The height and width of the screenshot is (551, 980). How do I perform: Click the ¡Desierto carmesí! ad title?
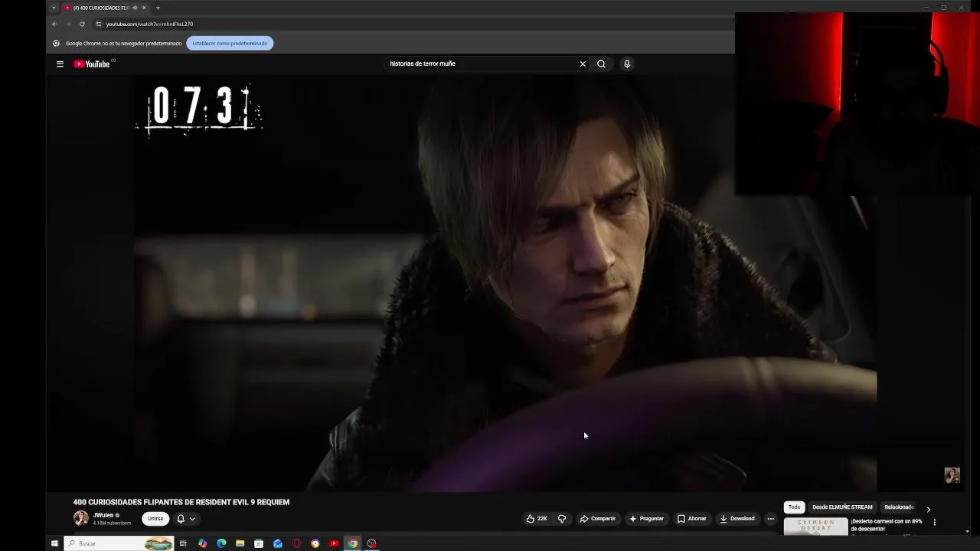click(x=887, y=525)
